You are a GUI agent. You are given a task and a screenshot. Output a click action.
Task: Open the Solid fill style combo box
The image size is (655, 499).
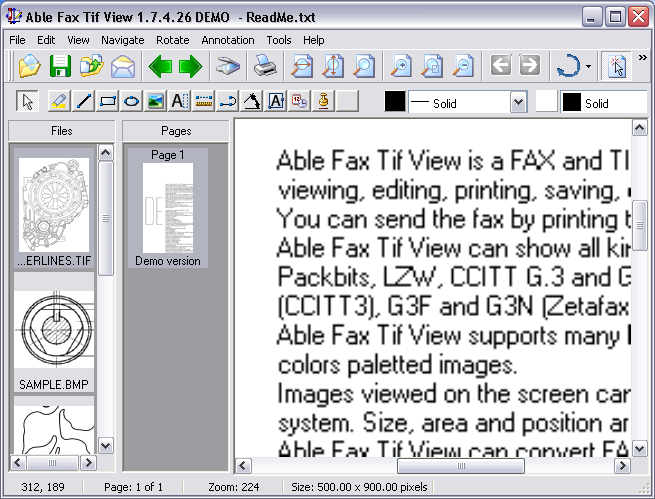coord(604,102)
